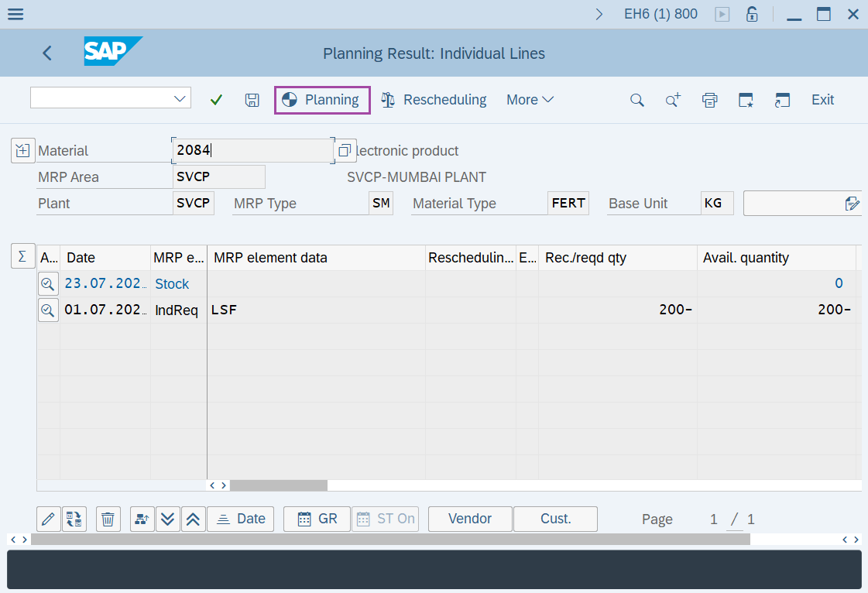Image resolution: width=868 pixels, height=593 pixels.
Task: Save using the floppy disk icon
Action: [252, 100]
